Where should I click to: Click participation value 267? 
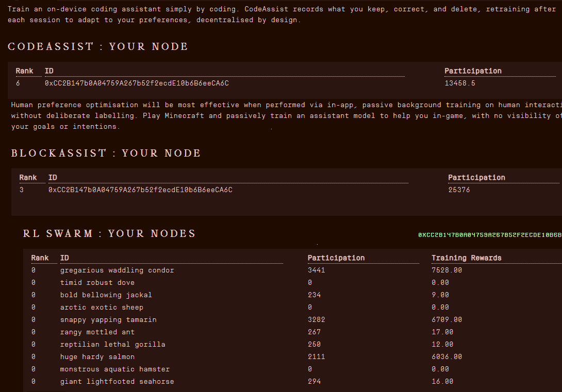(314, 332)
